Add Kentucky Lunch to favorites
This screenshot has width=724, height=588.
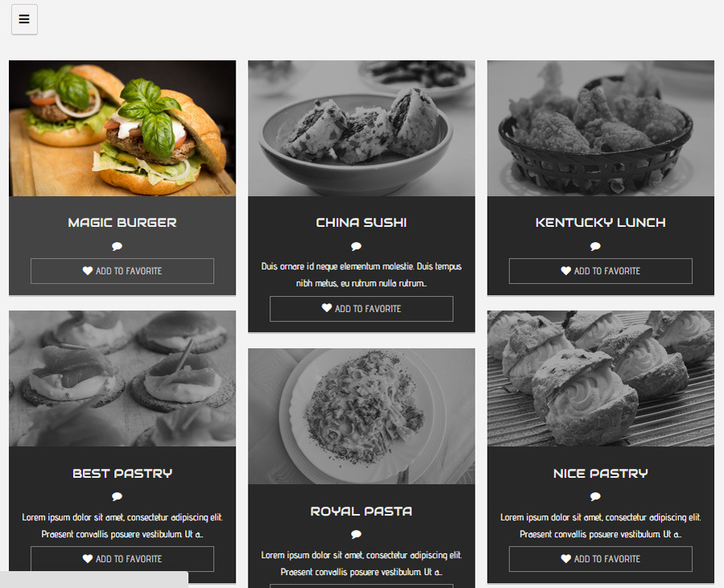tap(601, 271)
